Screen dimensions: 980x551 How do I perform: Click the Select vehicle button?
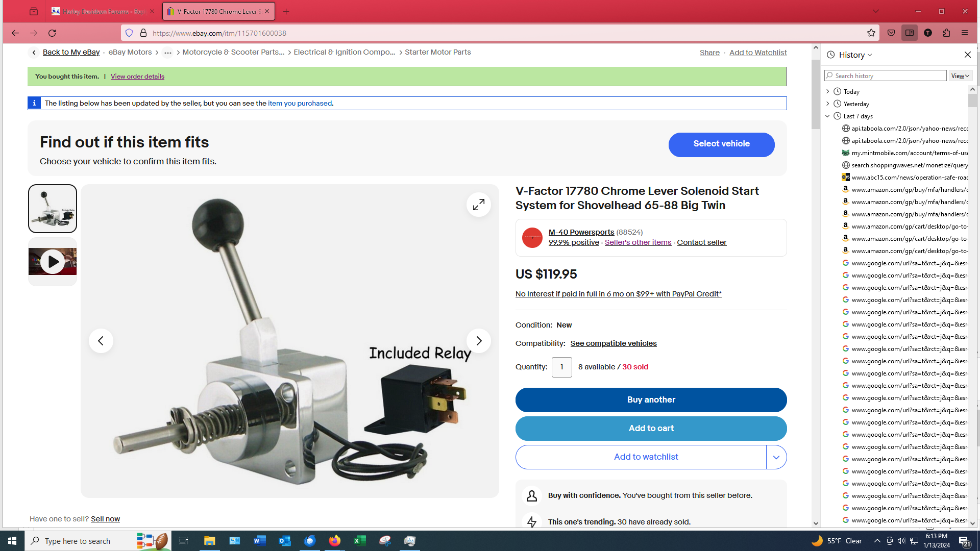pyautogui.click(x=721, y=144)
